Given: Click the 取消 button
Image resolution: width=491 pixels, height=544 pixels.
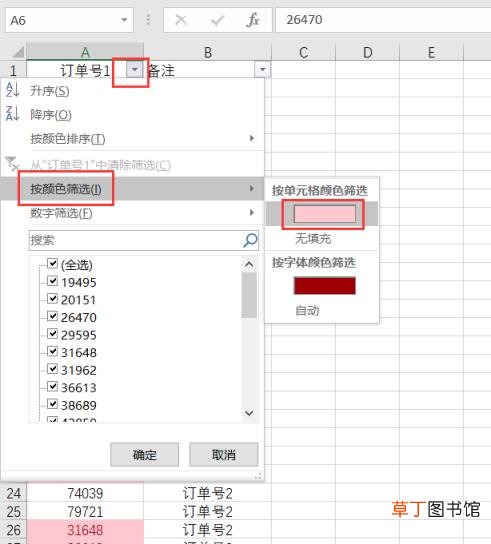Looking at the screenshot, I should (224, 454).
